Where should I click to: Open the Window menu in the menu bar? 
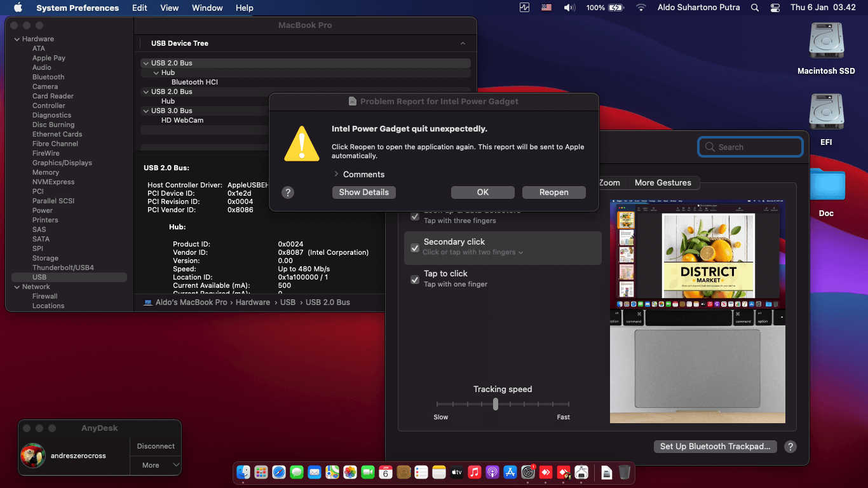[207, 8]
